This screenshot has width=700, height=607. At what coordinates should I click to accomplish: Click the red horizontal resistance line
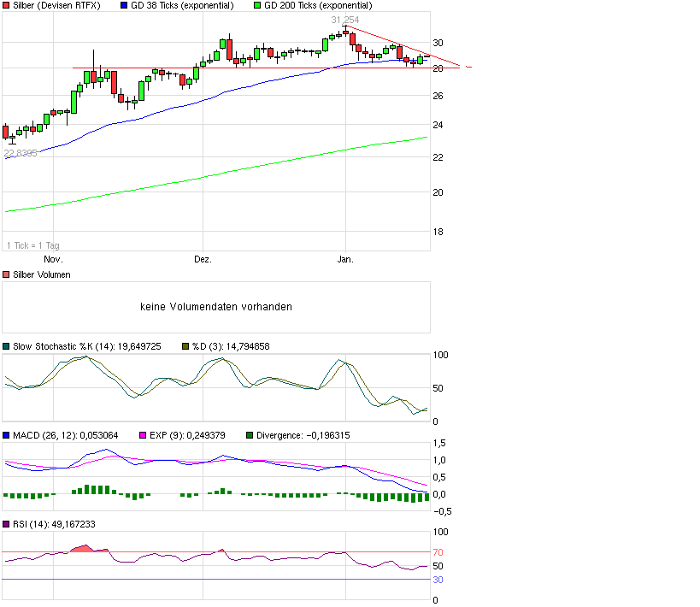[x=266, y=68]
